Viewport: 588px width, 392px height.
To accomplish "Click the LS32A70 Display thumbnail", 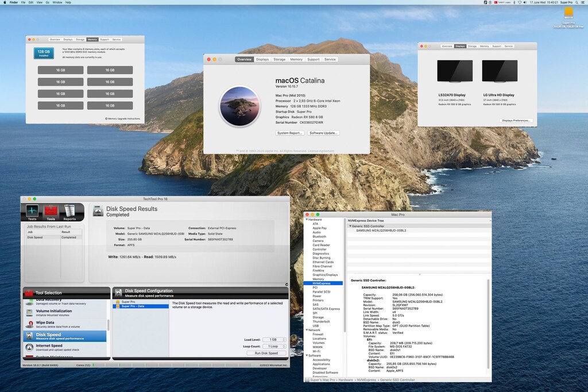I will tap(455, 71).
